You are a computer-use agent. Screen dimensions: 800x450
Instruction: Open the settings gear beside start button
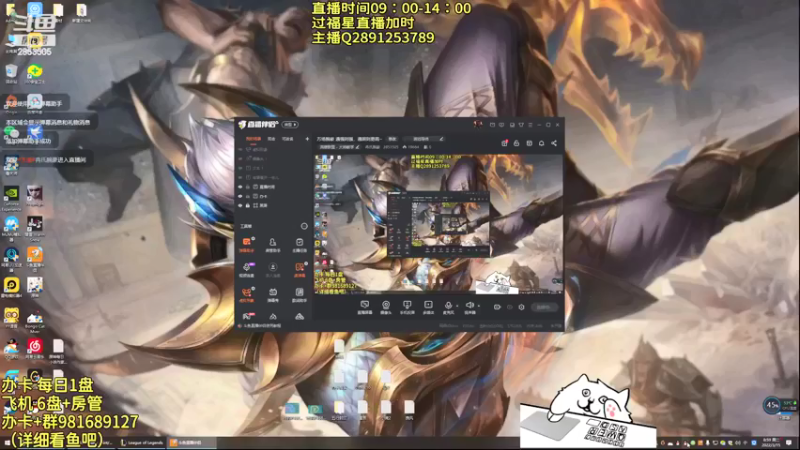(x=521, y=307)
